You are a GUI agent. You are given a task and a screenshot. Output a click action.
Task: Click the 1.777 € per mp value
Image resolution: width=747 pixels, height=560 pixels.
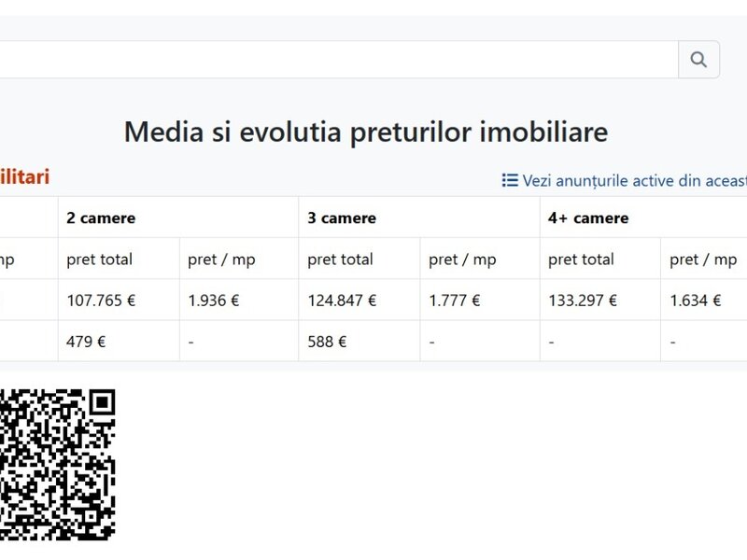coord(455,301)
